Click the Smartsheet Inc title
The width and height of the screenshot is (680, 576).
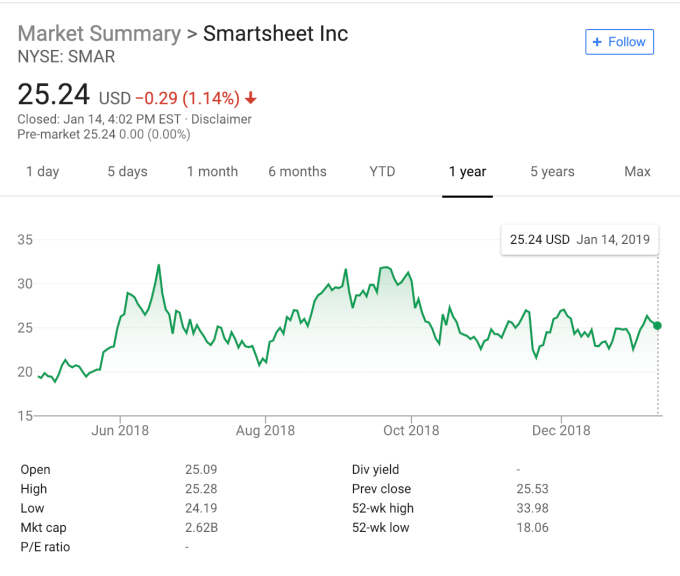click(x=275, y=33)
